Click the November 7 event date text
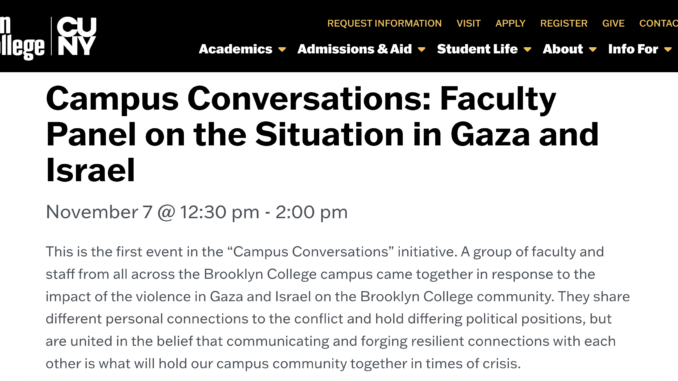Screen dimensions: 678x381 (x=197, y=212)
